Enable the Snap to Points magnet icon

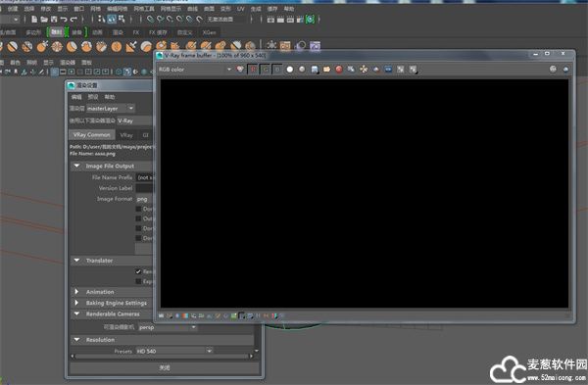coord(170,19)
